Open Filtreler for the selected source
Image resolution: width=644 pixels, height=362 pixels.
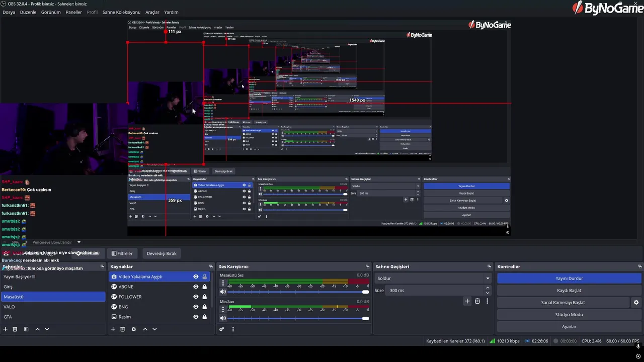(122, 253)
